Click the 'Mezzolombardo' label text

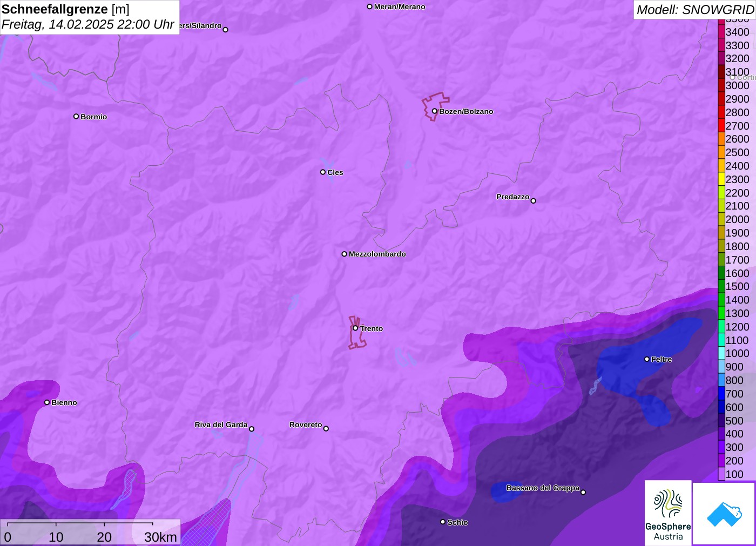(377, 254)
